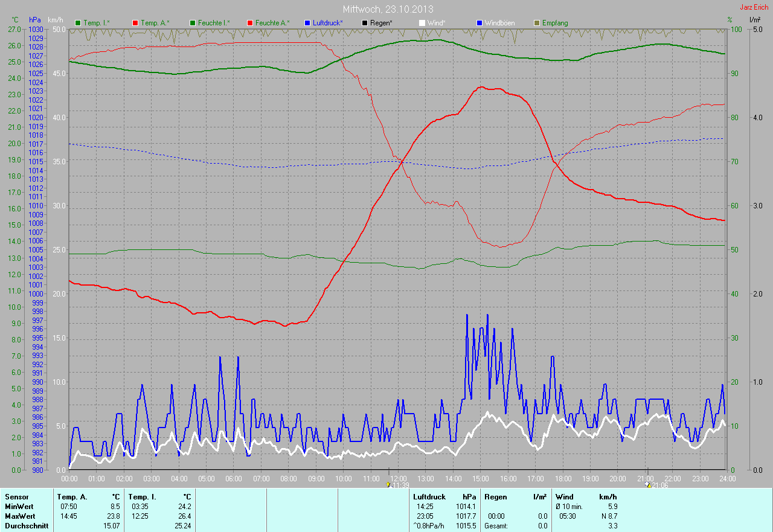Click the 21:06 marker icon below the time axis

coord(647,484)
